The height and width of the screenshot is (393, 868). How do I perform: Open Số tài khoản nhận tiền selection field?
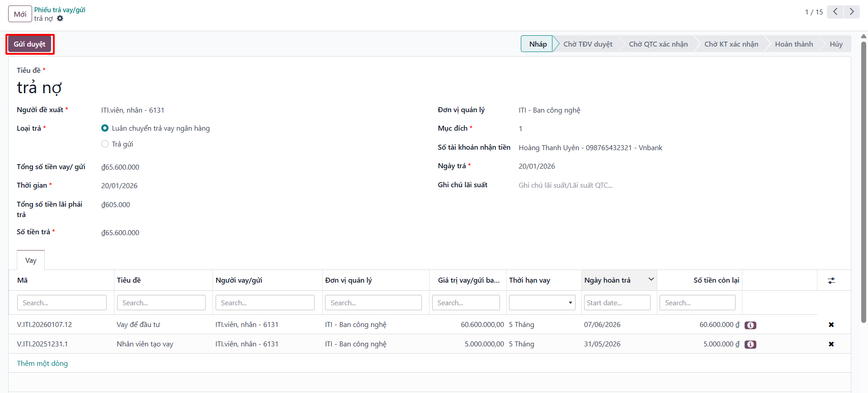(x=590, y=148)
